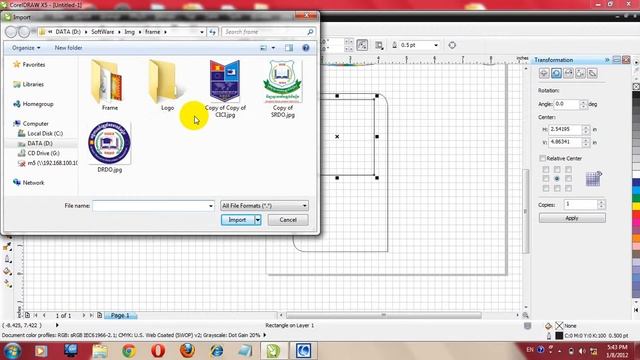Screen dimensions: 640x360
Task: Click the Refresh icon next to address bar
Action: 213,32
